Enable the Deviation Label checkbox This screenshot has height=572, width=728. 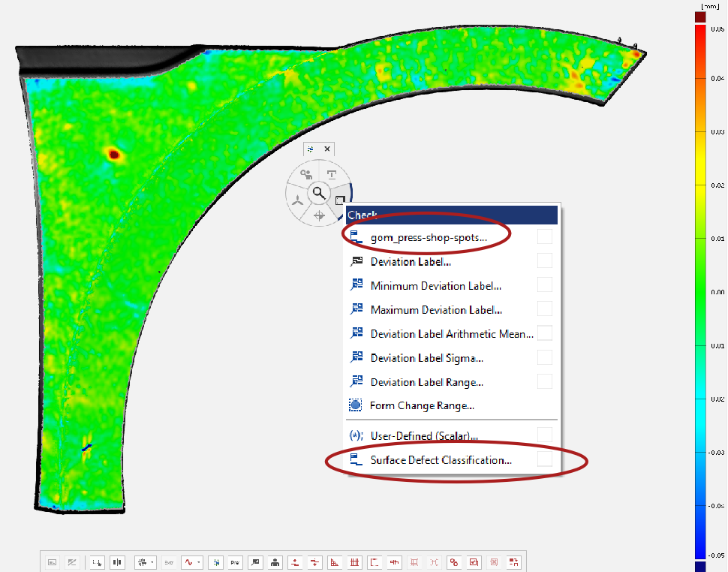pos(545,261)
